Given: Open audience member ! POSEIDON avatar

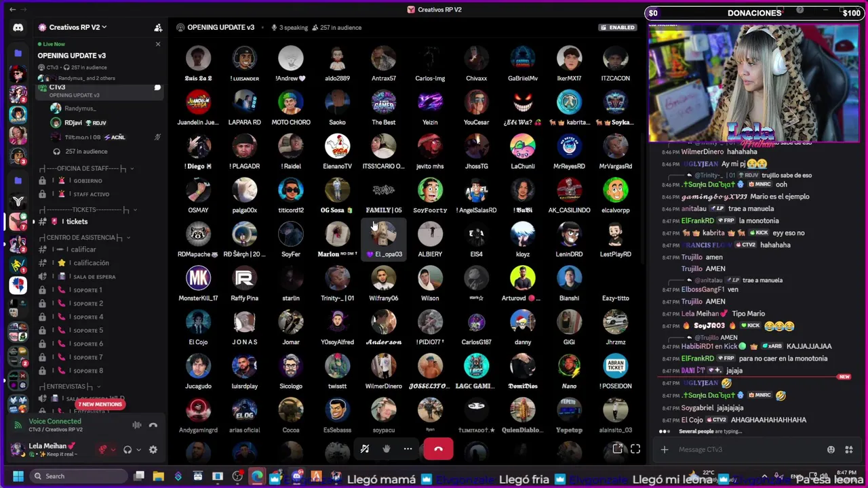Looking at the screenshot, I should tap(615, 366).
